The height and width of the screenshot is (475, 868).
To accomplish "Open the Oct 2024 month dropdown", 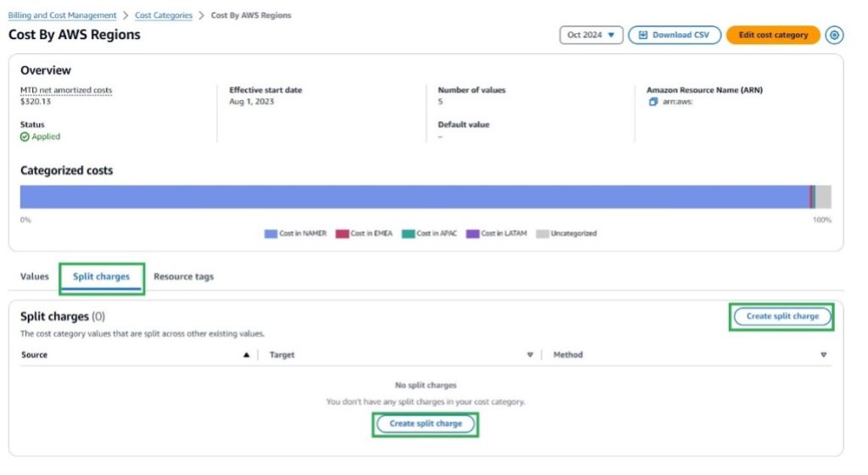I will click(x=591, y=35).
